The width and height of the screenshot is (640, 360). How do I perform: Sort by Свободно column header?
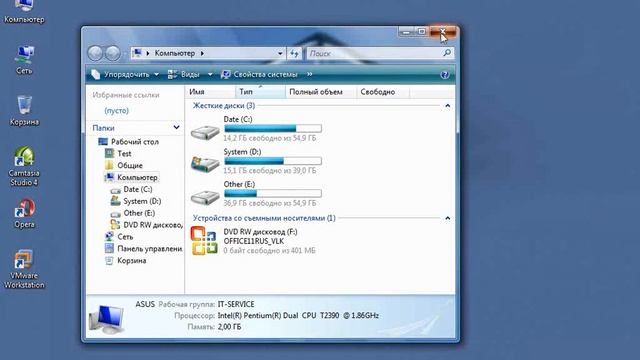(x=382, y=92)
